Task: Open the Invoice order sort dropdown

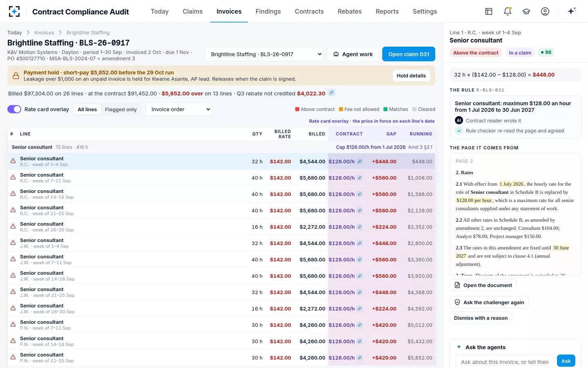Action: 179,109
